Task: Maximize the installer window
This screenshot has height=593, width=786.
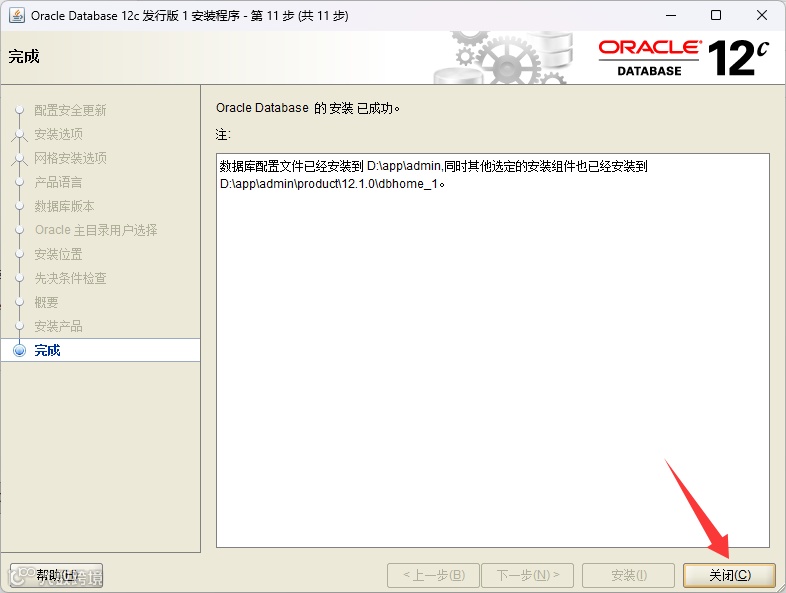Action: click(716, 16)
